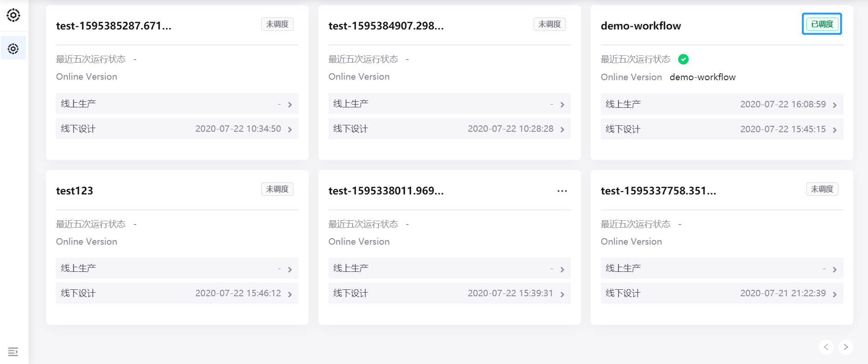
Task: Click 未调度 tag on test-1595385287.671 card
Action: (x=277, y=24)
